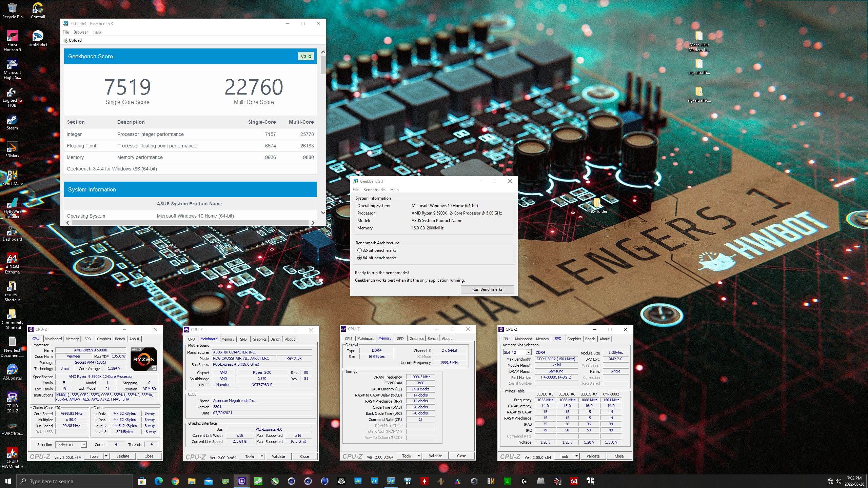This screenshot has width=868, height=488.
Task: Click Close button in Memory CPU-Z window
Action: pyautogui.click(x=461, y=456)
